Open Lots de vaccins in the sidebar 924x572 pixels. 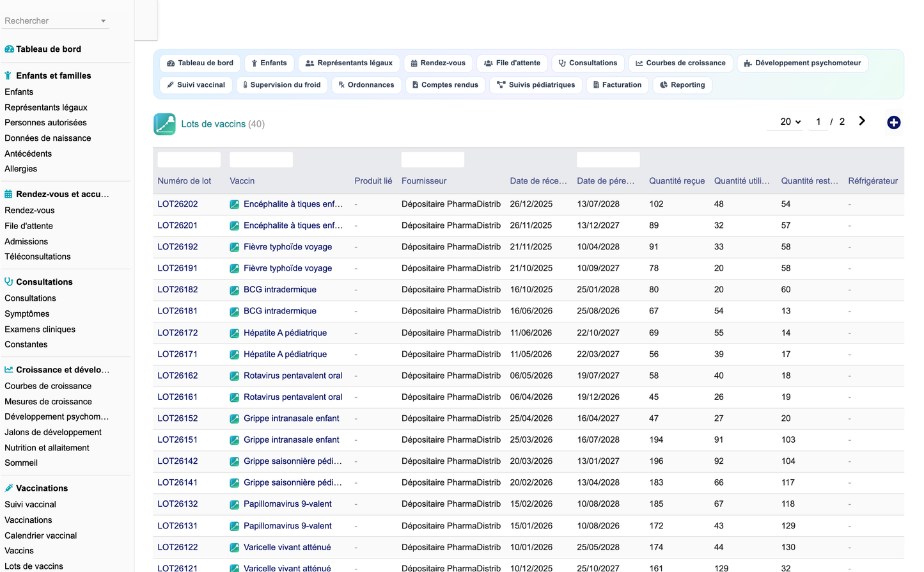[34, 566]
